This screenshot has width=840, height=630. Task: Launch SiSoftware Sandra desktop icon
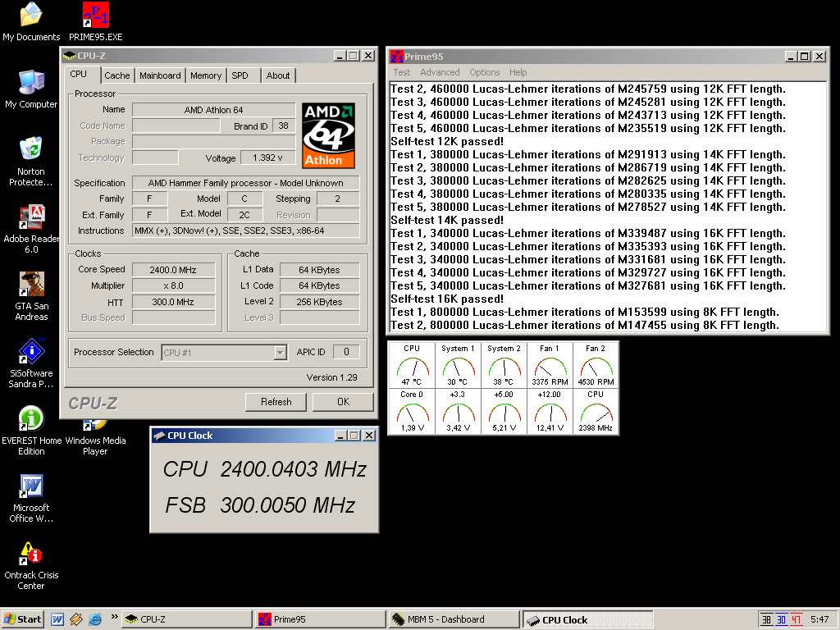pyautogui.click(x=31, y=352)
